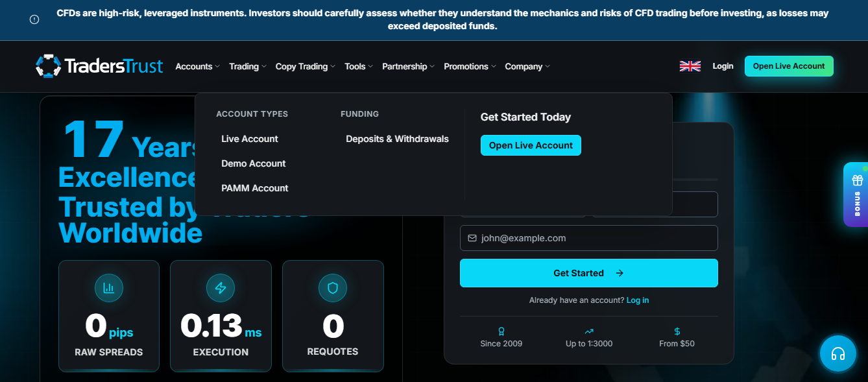Click the 0 Requotes card
This screenshot has width=868, height=382.
coord(333,316)
